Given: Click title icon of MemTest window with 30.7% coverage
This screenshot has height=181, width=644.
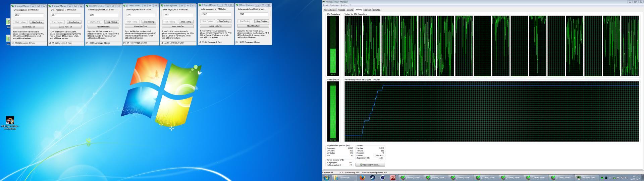Looking at the screenshot, I should (x=238, y=5).
